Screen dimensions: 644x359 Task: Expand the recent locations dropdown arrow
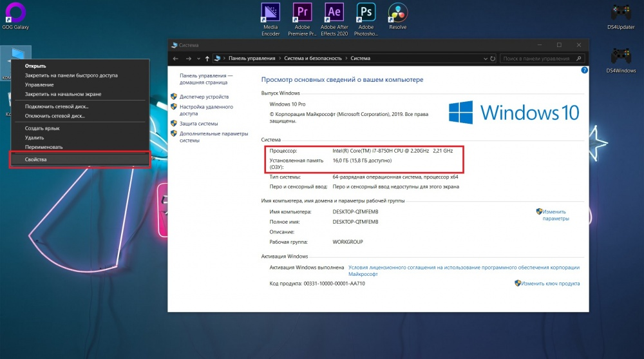point(198,59)
